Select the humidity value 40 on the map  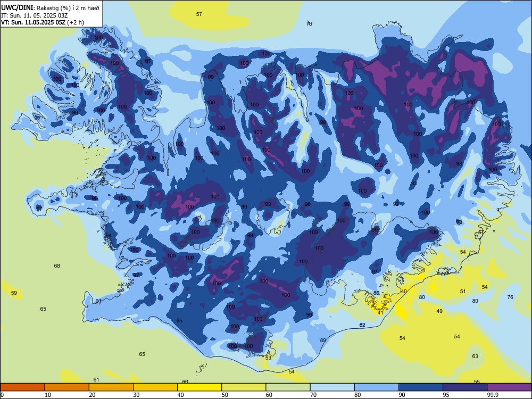pos(404,291)
